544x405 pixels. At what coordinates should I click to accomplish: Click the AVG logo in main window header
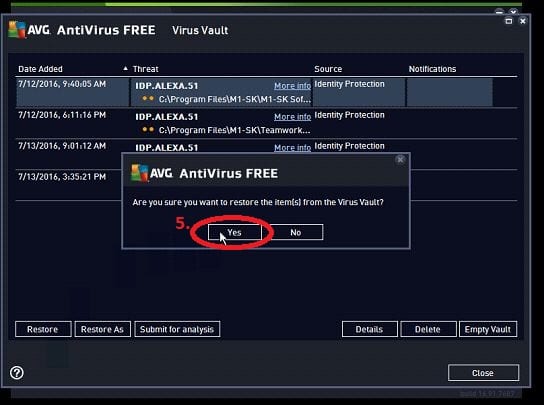coord(17,30)
